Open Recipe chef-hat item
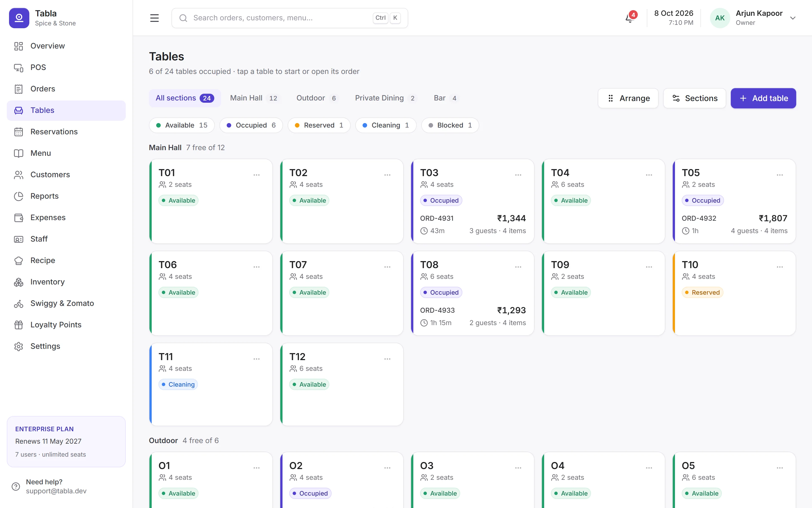This screenshot has height=508, width=812. pos(66,260)
